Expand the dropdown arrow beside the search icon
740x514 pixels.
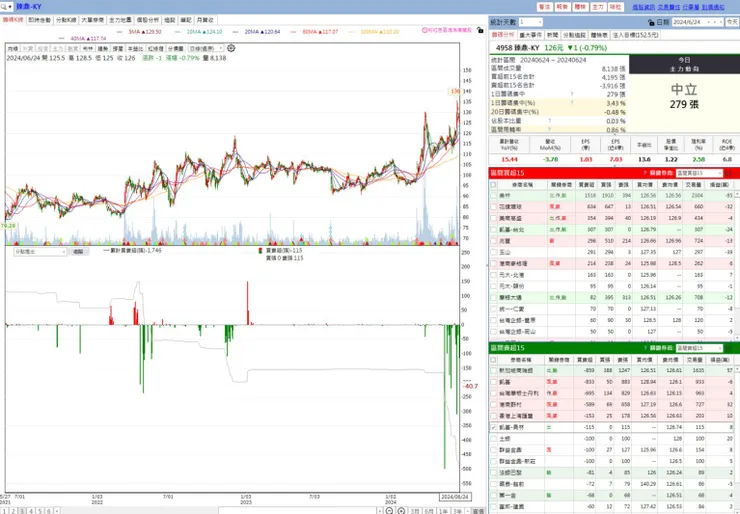(10, 7)
